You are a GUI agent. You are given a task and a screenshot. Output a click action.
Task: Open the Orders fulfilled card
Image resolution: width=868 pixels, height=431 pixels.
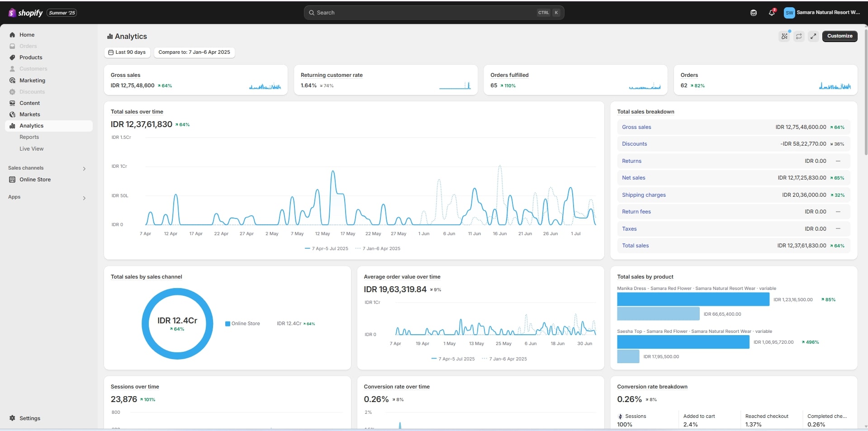pos(576,80)
